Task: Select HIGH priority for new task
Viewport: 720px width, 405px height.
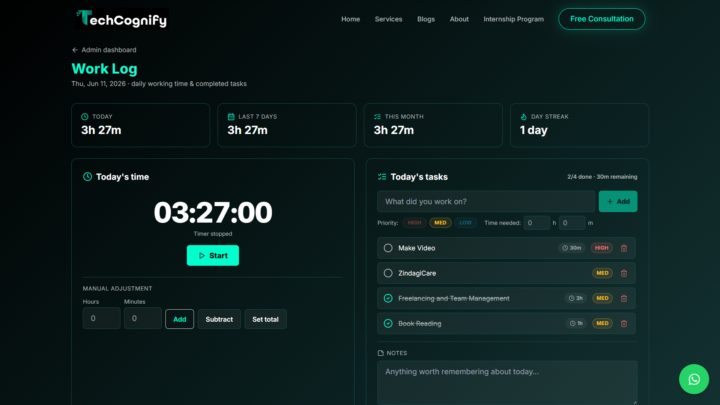Action: (414, 223)
